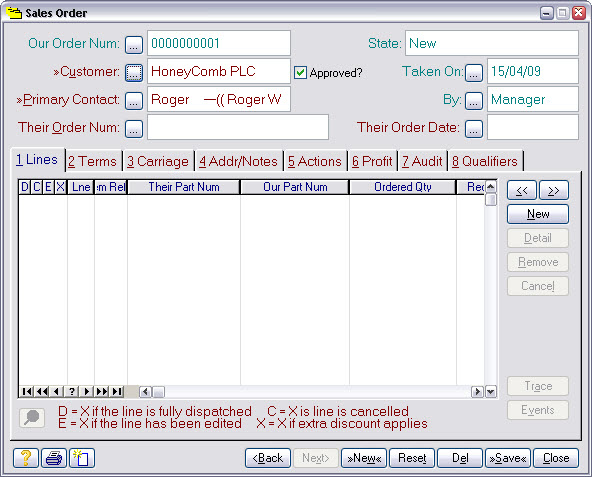Jump to first record in grid navigator
Viewport: 592px width, 477px height.
click(27, 392)
